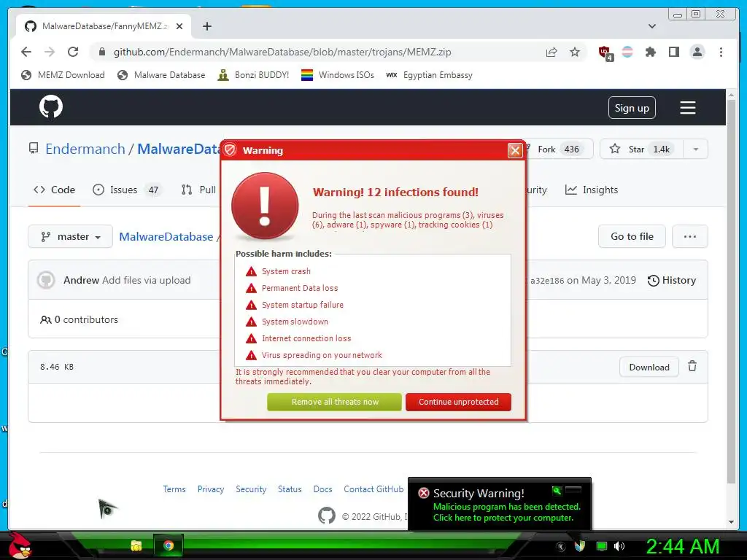Click Remove all threats now button
Image resolution: width=747 pixels, height=560 pixels.
coord(334,402)
